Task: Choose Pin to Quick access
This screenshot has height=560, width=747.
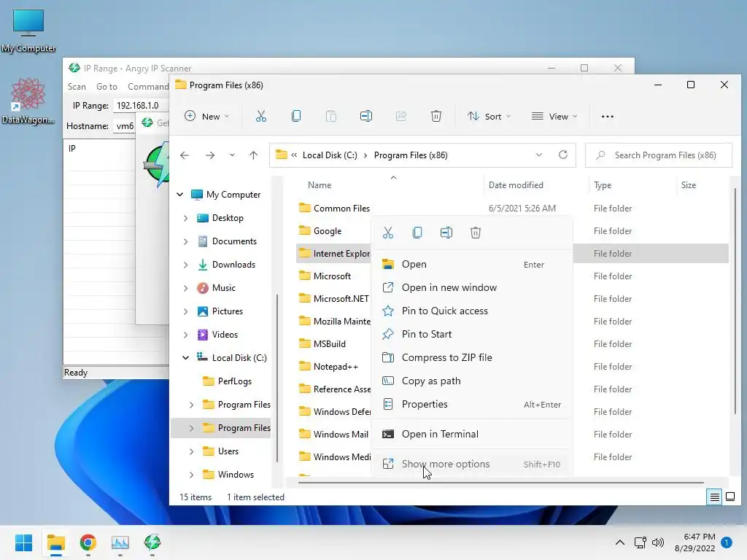Action: [472, 311]
